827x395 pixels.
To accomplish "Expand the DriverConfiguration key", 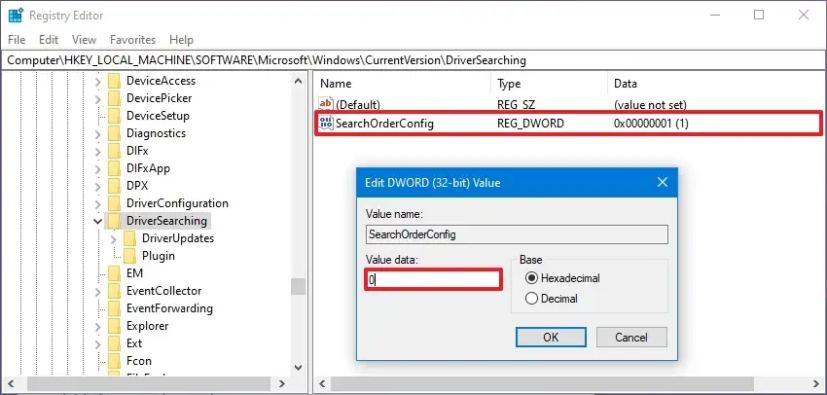I will coord(98,204).
